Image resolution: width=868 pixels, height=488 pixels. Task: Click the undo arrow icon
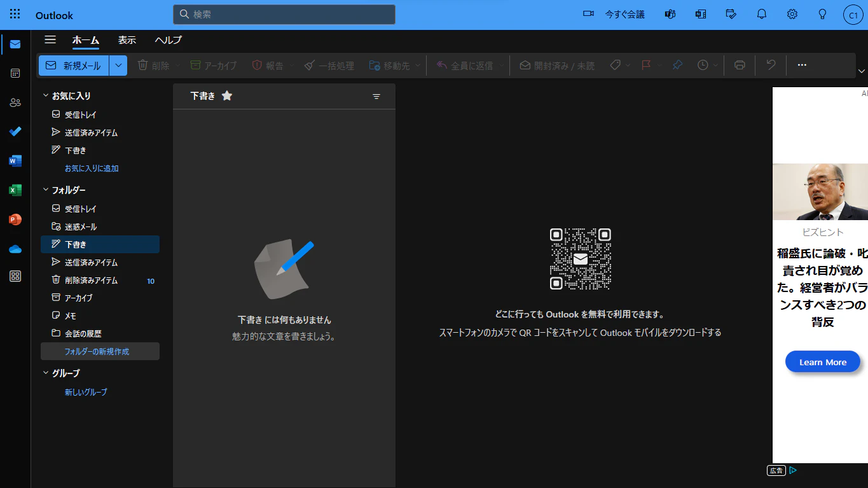[771, 66]
